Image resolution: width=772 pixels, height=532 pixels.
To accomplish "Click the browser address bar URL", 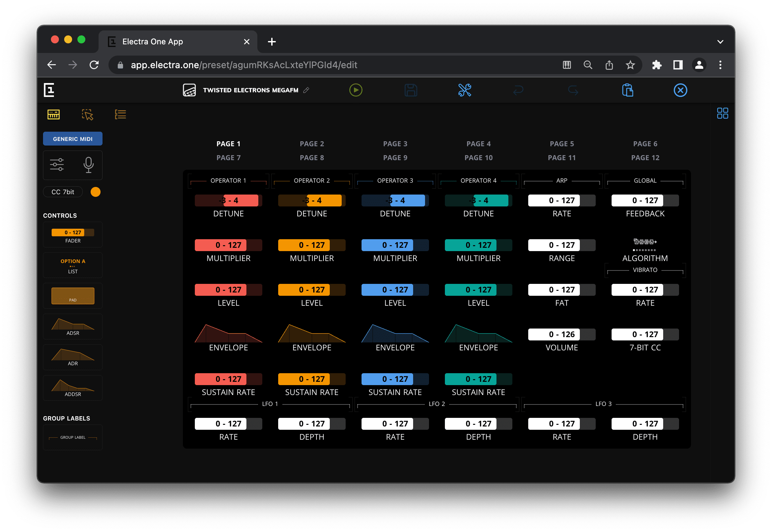I will point(243,65).
